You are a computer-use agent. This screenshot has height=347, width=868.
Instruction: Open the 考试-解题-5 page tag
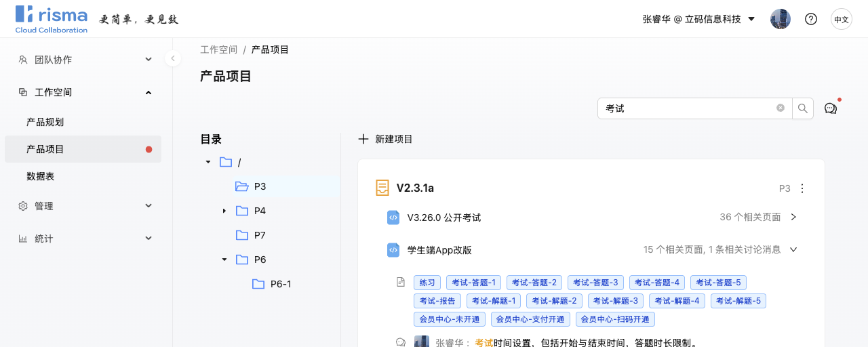[738, 301]
